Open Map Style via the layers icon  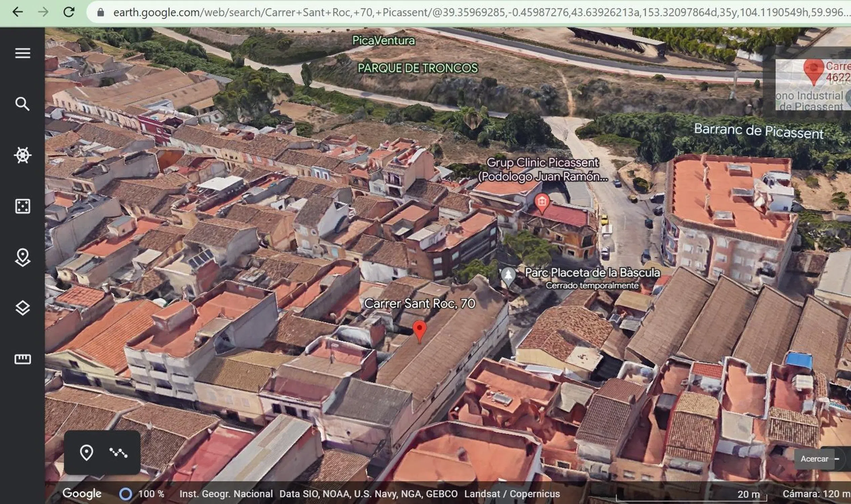(x=23, y=308)
